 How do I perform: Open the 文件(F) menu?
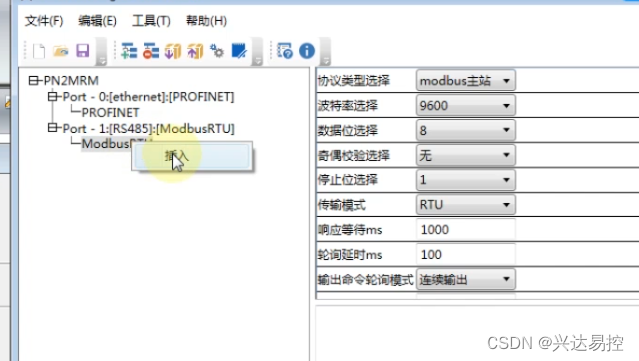point(44,21)
